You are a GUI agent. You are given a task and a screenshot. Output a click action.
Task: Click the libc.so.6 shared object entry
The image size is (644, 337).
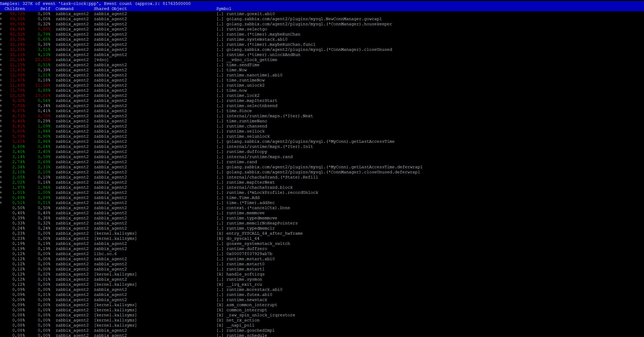coord(105,254)
